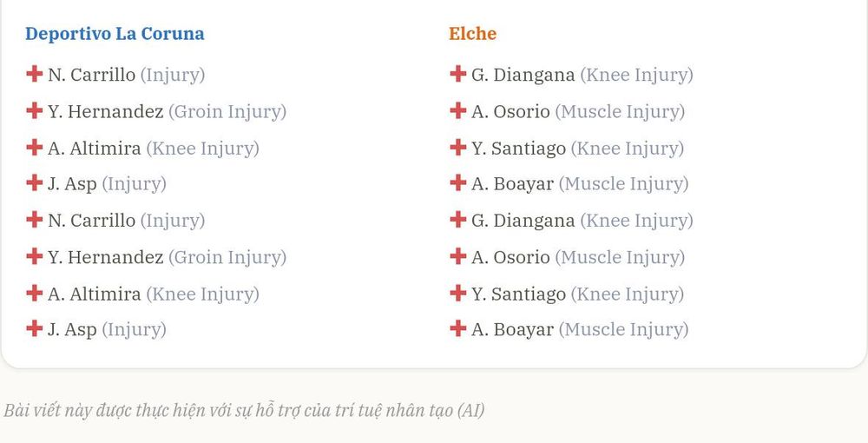Click red cross icon beside first A. Osorio
Viewport: 868px width, 443px height.
pyautogui.click(x=457, y=111)
